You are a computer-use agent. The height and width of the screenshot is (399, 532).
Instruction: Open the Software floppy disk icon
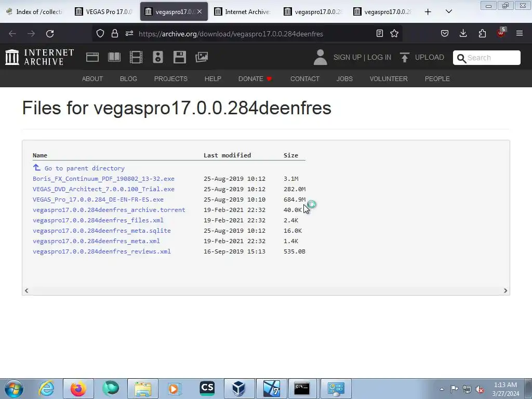pos(179,57)
